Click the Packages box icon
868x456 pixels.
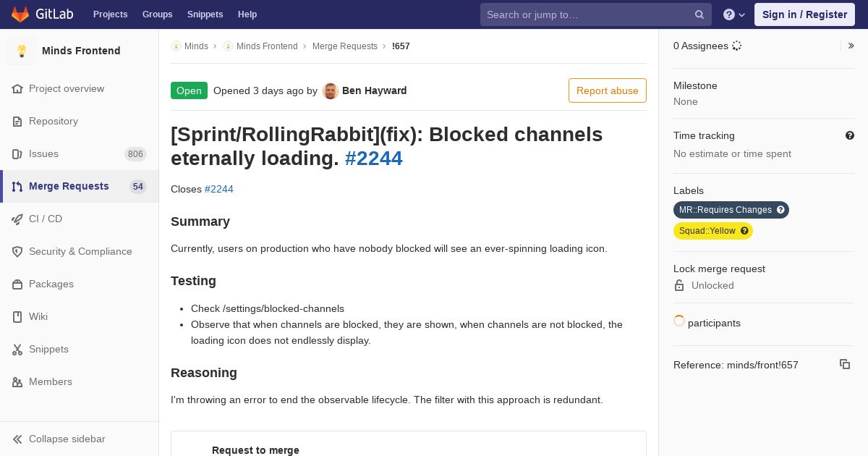point(17,284)
